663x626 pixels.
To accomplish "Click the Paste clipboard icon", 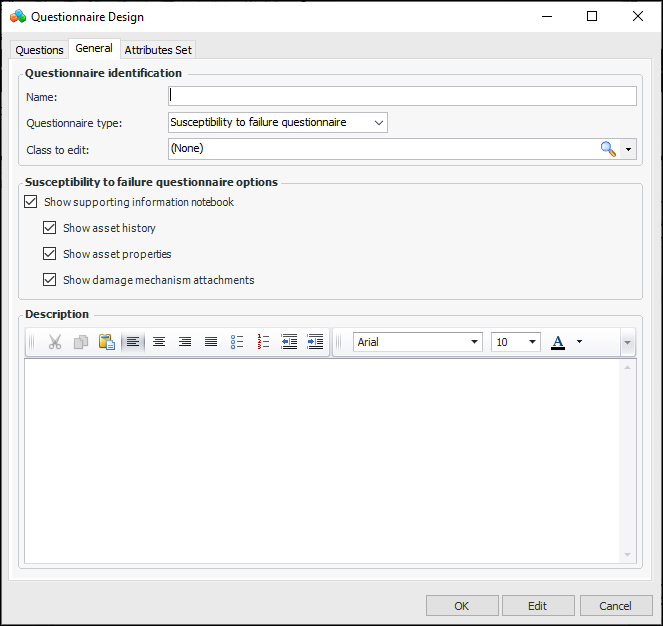I will coord(107,342).
